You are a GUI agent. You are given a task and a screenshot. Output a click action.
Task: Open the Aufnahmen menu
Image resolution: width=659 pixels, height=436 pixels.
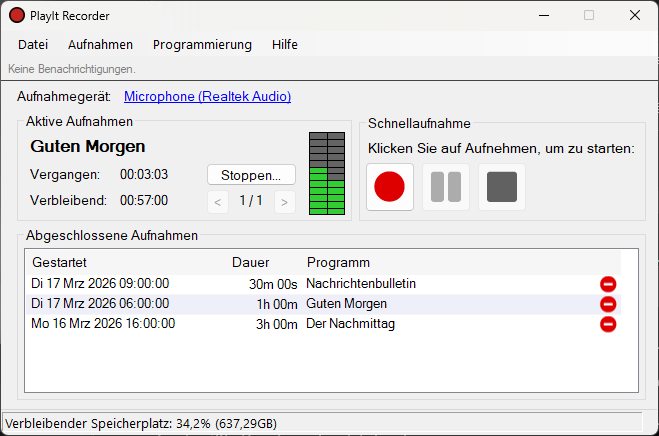pos(100,45)
